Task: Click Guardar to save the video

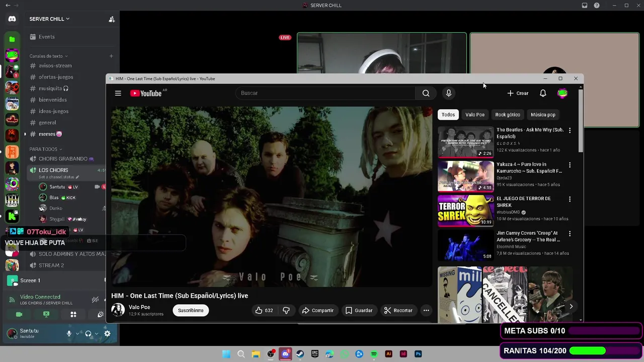Action: tap(359, 310)
